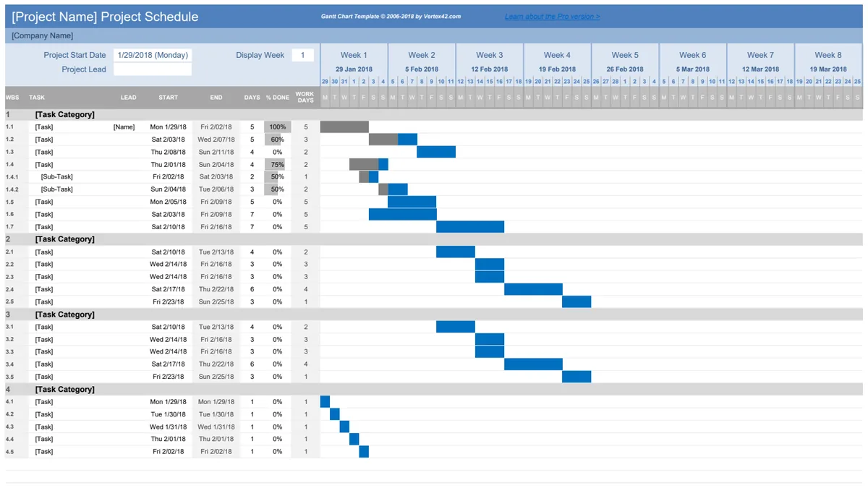Screen dimensions: 868x488
Task: Click the blue Gantt bar of task 1.3
Action: 436,152
